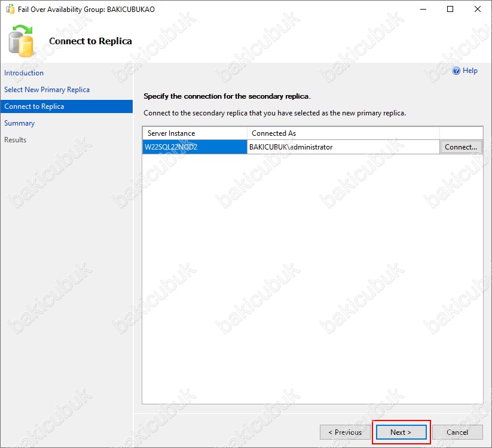
Task: Click the Server Instance column header
Action: point(195,133)
